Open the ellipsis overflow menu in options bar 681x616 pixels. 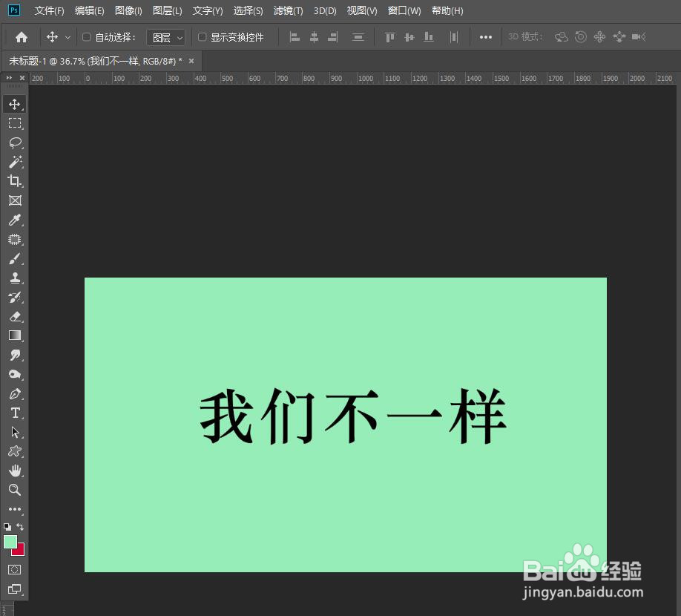click(x=486, y=36)
